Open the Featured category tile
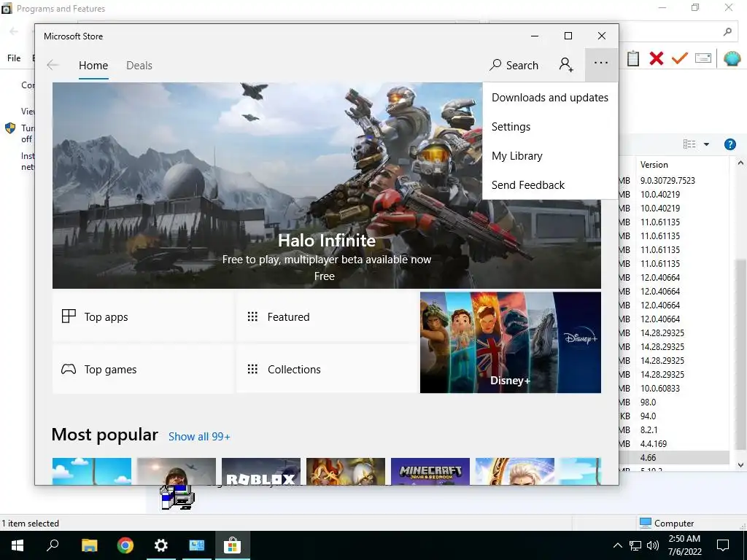Viewport: 747px width, 560px height. pyautogui.click(x=327, y=316)
